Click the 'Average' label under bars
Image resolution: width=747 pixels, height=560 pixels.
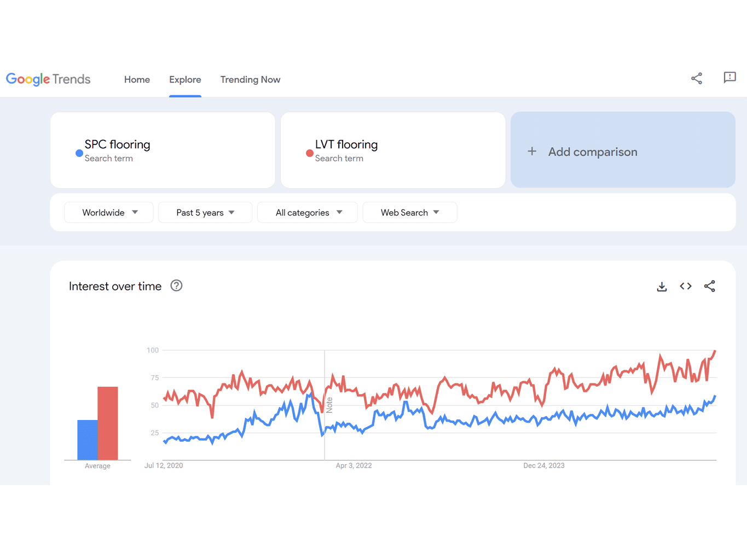click(x=97, y=466)
